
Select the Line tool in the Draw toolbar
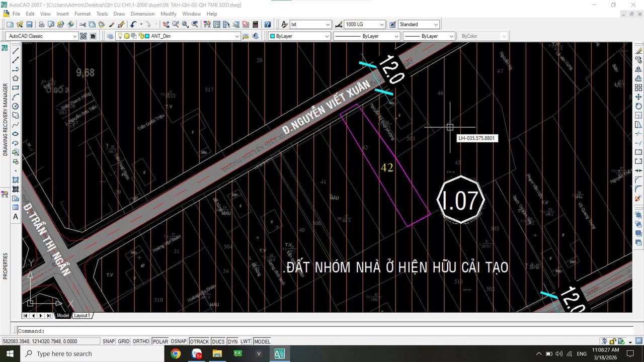tap(15, 50)
